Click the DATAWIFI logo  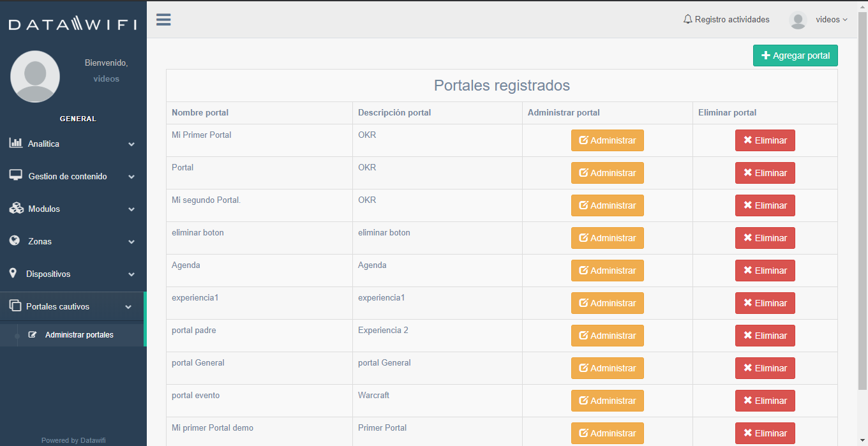click(73, 24)
